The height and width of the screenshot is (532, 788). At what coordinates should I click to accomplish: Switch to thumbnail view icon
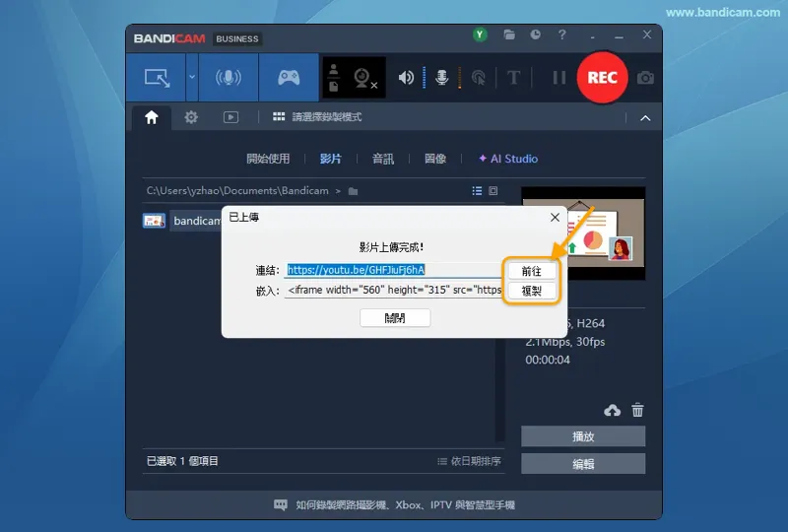(x=493, y=190)
